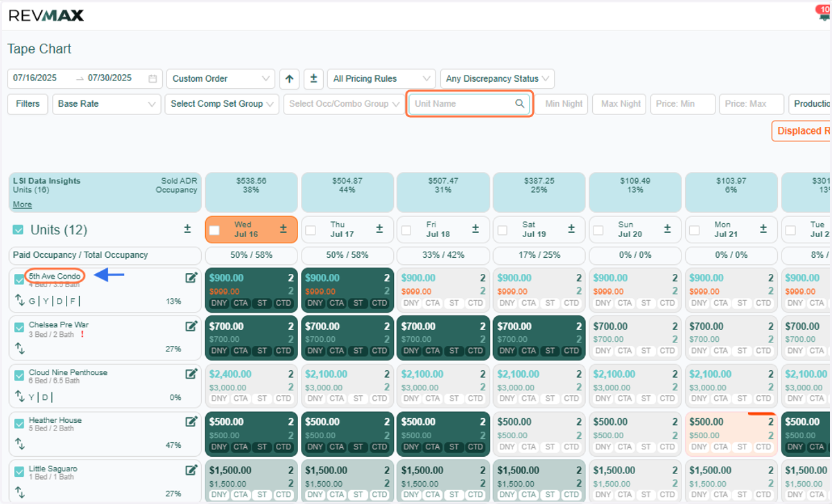Image resolution: width=832 pixels, height=504 pixels.
Task: Click ST on Little Saguaro Wed Jul 16
Action: [x=262, y=495]
